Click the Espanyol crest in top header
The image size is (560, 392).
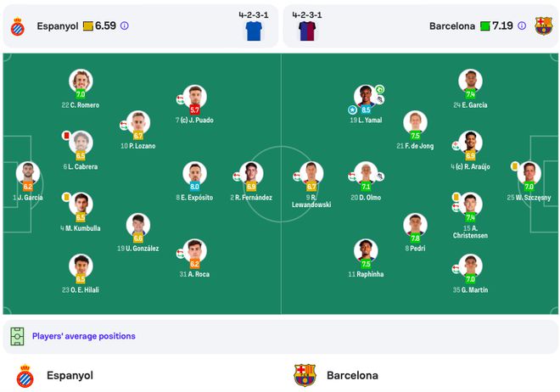[17, 26]
